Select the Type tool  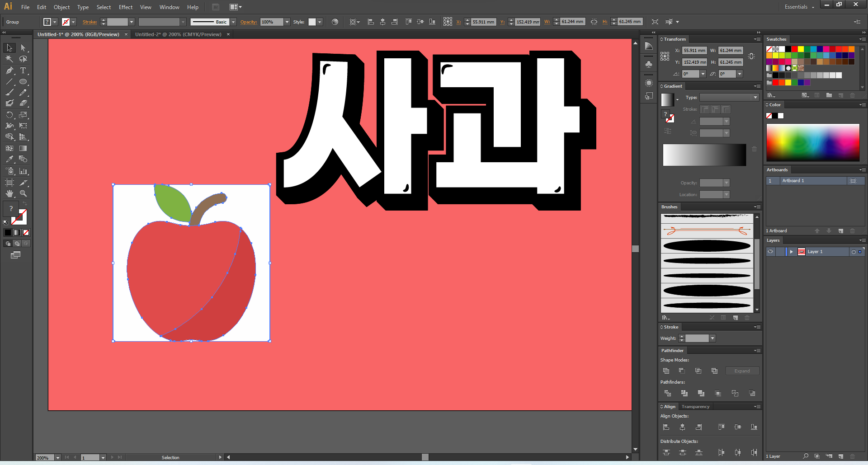(x=23, y=70)
